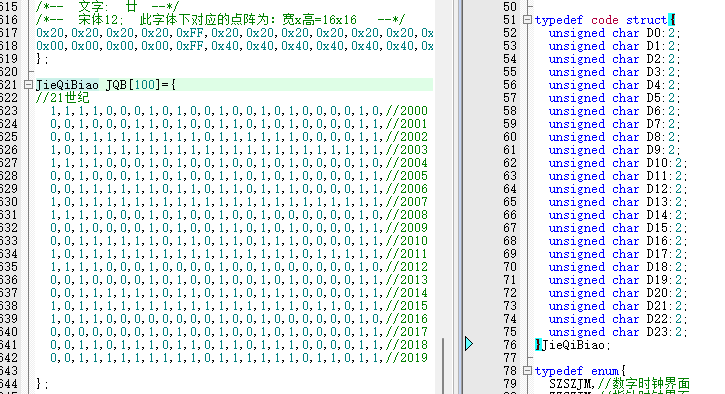This screenshot has height=394, width=725.
Task: Click the line 'unsigned char D7:2;'
Action: tap(614, 124)
